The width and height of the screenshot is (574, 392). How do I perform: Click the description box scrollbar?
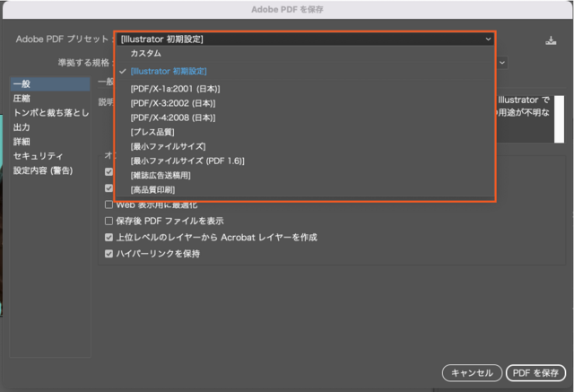pyautogui.click(x=559, y=119)
